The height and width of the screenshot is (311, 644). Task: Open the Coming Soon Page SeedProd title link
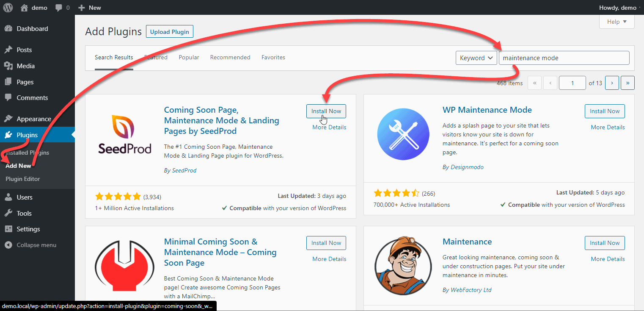point(222,121)
